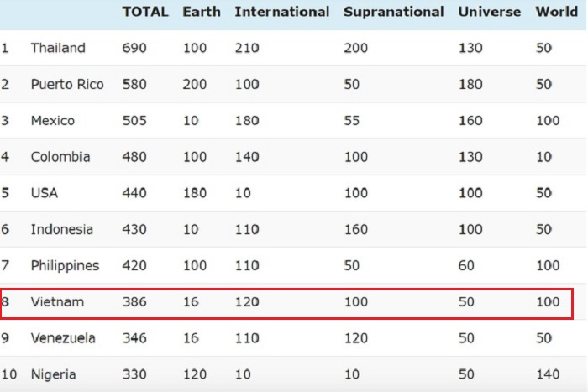Click Puerto Rico's Earth score 200
588x392 pixels.
(x=195, y=84)
